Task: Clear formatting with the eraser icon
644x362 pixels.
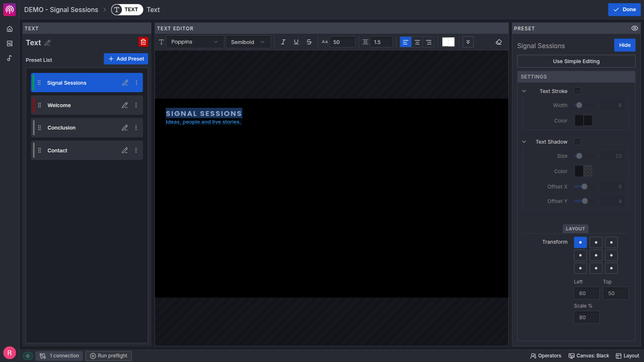Action: (x=499, y=42)
